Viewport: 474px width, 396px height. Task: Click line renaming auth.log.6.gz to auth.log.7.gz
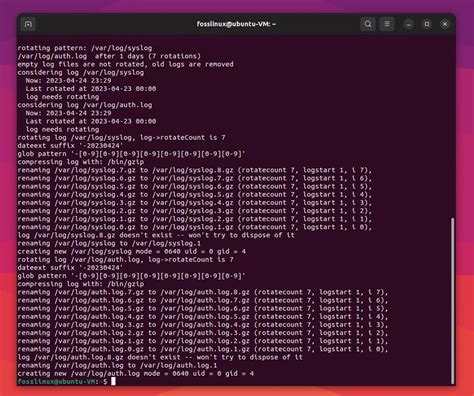click(x=203, y=300)
